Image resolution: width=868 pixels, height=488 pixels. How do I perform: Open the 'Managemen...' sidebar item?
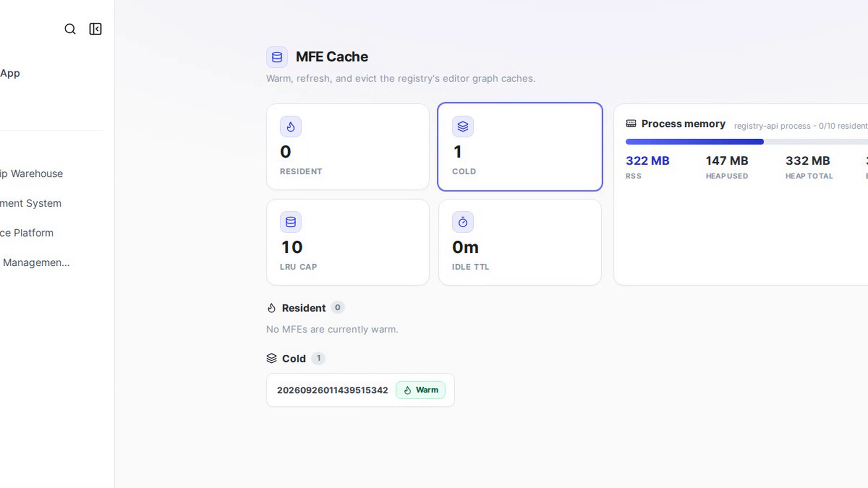pos(36,263)
